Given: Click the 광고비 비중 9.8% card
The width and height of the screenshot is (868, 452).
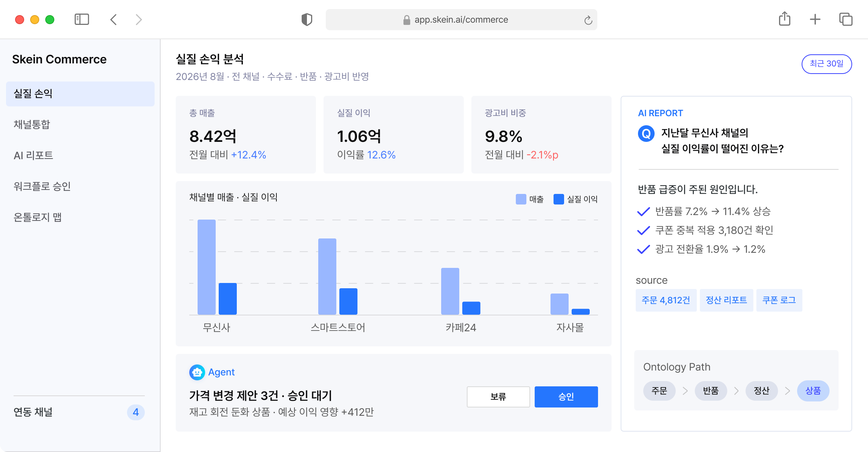Looking at the screenshot, I should (x=541, y=135).
